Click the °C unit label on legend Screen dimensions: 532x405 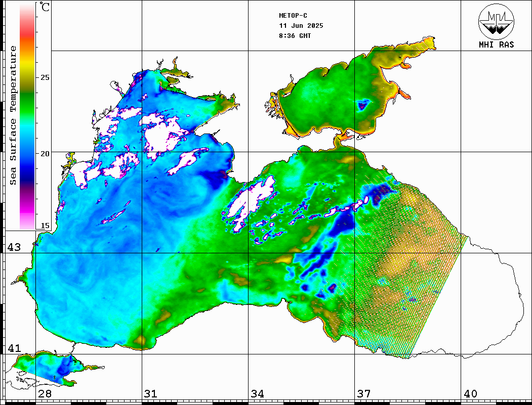[45, 7]
